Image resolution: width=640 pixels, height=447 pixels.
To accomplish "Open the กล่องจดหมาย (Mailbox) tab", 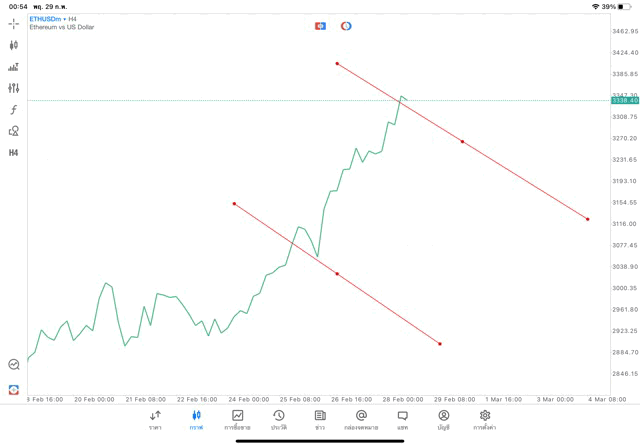I will click(361, 419).
